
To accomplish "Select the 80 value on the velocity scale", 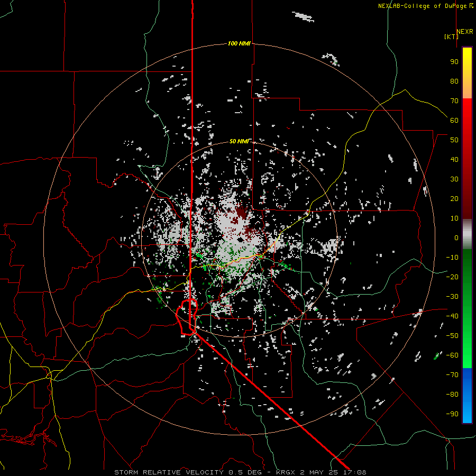I will pos(454,81).
